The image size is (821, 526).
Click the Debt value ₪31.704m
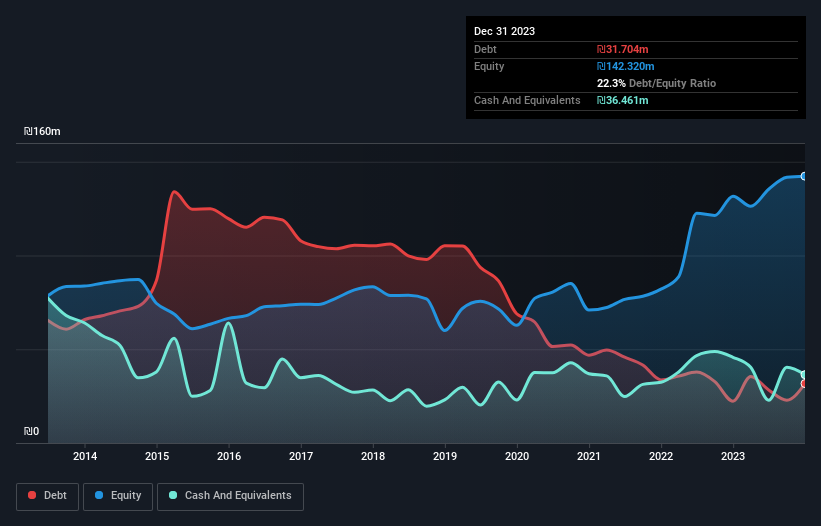point(623,49)
